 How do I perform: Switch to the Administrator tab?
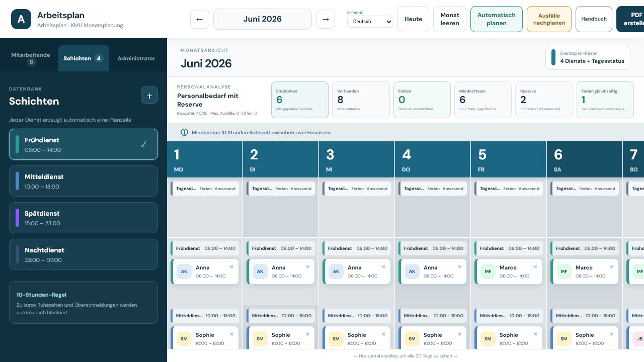pos(136,58)
